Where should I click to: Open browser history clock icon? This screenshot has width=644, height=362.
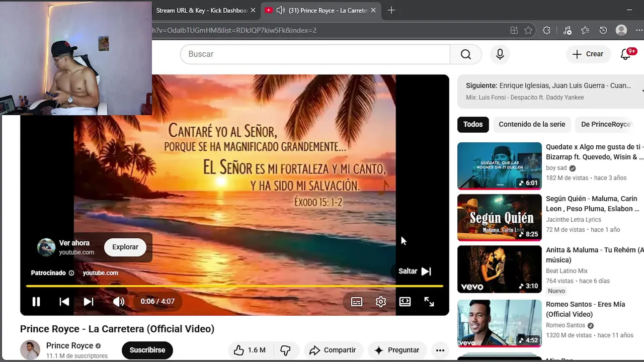[603, 30]
